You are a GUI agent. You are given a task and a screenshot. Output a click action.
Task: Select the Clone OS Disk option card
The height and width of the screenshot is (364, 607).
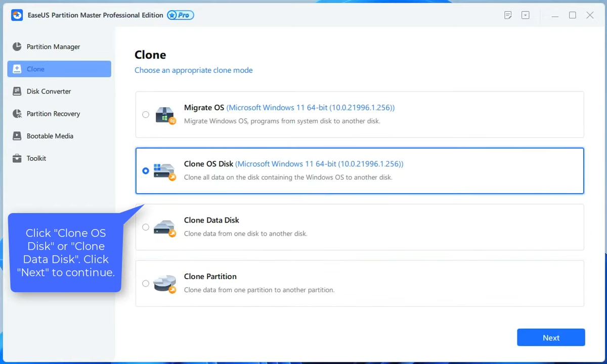[x=360, y=170]
